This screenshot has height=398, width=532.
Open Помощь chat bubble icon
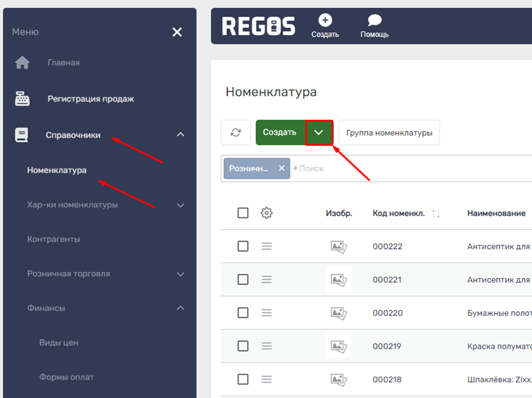pyautogui.click(x=374, y=21)
